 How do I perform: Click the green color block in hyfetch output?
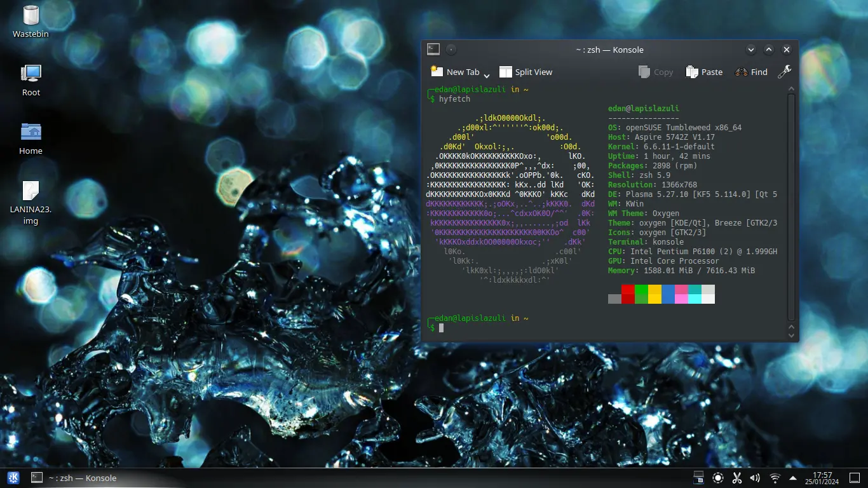(x=641, y=294)
